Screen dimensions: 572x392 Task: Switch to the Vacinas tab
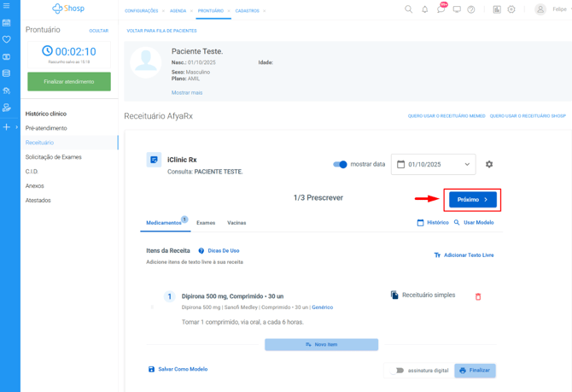(236, 223)
